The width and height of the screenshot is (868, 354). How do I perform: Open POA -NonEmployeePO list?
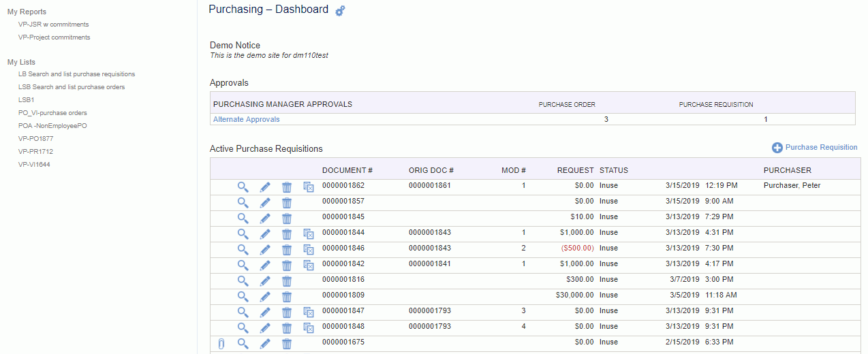tap(53, 126)
